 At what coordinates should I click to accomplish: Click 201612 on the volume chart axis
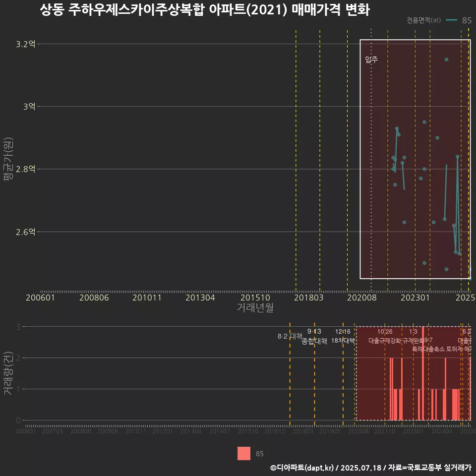click(x=275, y=431)
